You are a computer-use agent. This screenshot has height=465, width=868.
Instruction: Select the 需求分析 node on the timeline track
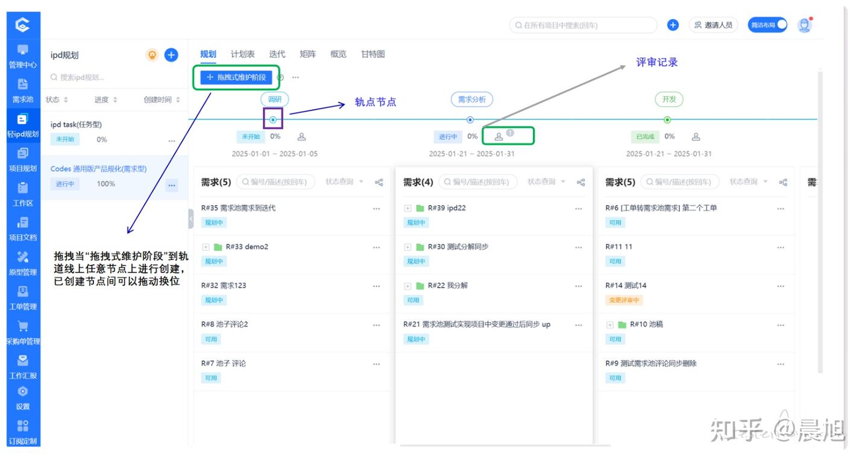470,120
